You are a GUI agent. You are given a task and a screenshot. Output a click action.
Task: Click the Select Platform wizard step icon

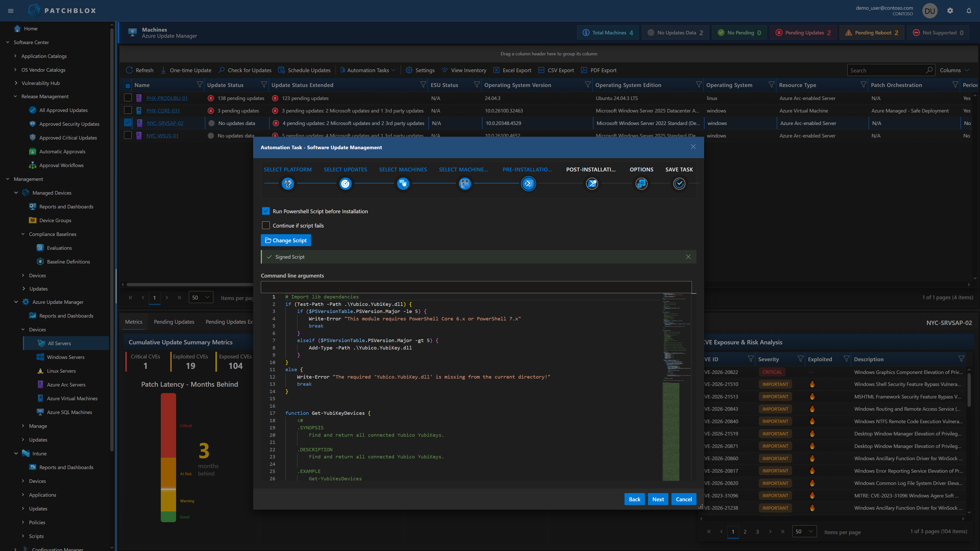(x=288, y=184)
